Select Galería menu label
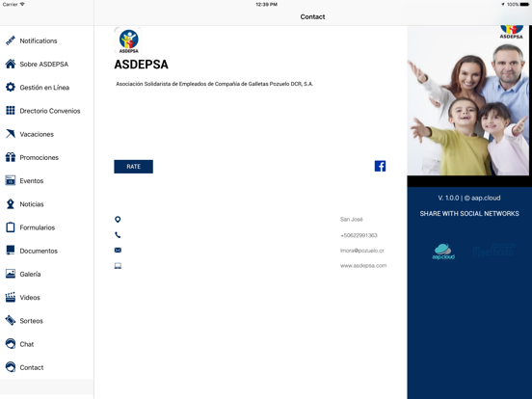532x399 pixels. pos(30,274)
